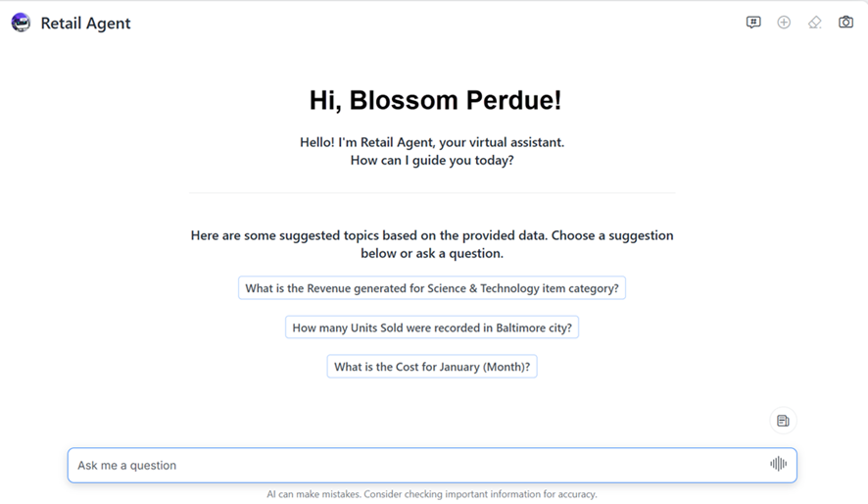Image resolution: width=868 pixels, height=504 pixels.
Task: Click the "Hi, Blossom Perdue!" greeting heading
Action: pyautogui.click(x=435, y=100)
